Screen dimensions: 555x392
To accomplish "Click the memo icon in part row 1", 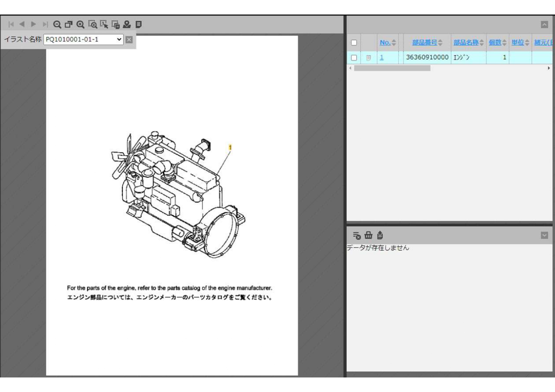I will coord(368,58).
